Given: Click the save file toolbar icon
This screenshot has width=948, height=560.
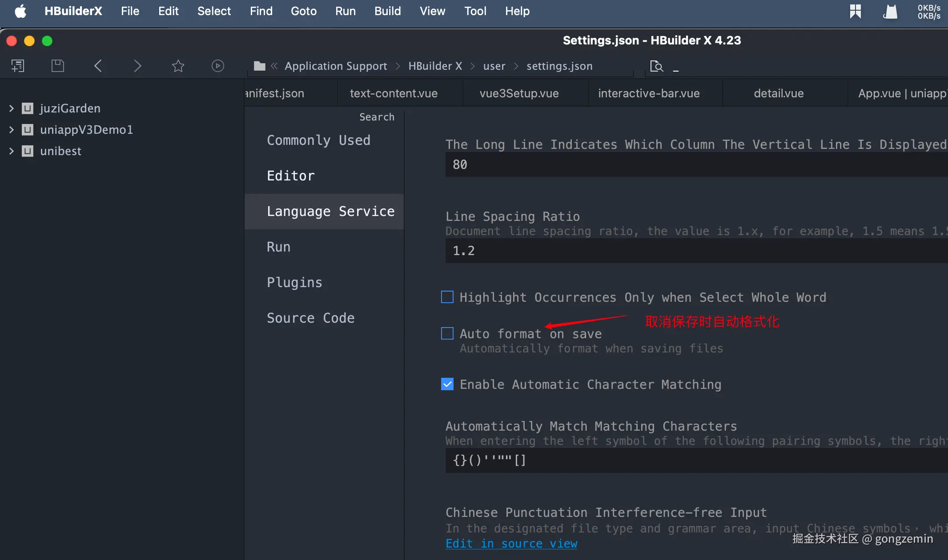Looking at the screenshot, I should coord(58,66).
